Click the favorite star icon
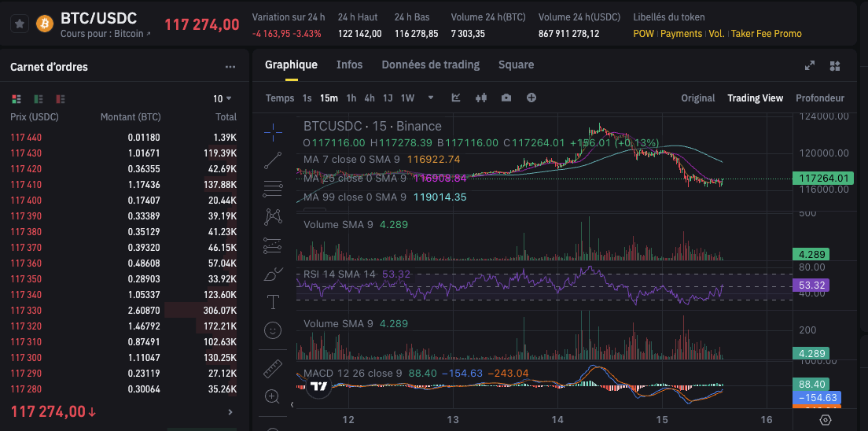Image resolution: width=868 pixels, height=431 pixels. (20, 24)
